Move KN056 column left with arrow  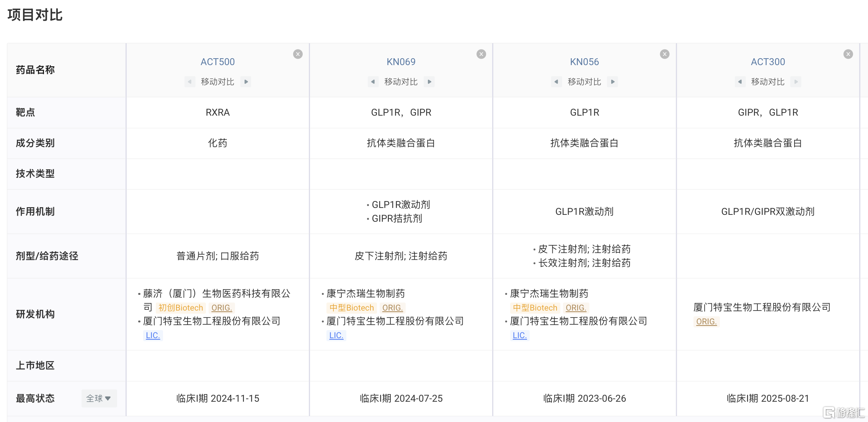pos(556,82)
